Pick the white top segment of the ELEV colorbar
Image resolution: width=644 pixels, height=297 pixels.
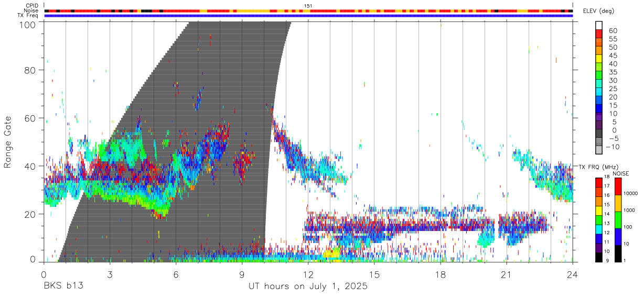click(x=599, y=25)
